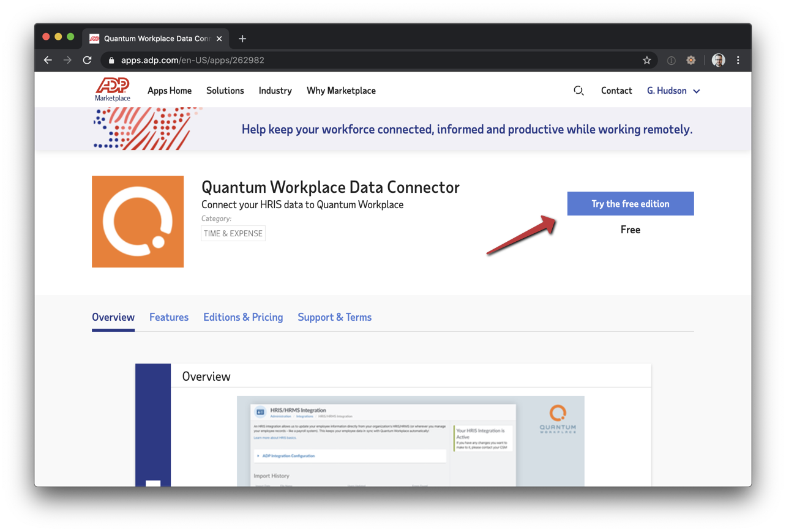Viewport: 786px width, 532px height.
Task: Click the padlock icon in address bar
Action: [x=111, y=60]
